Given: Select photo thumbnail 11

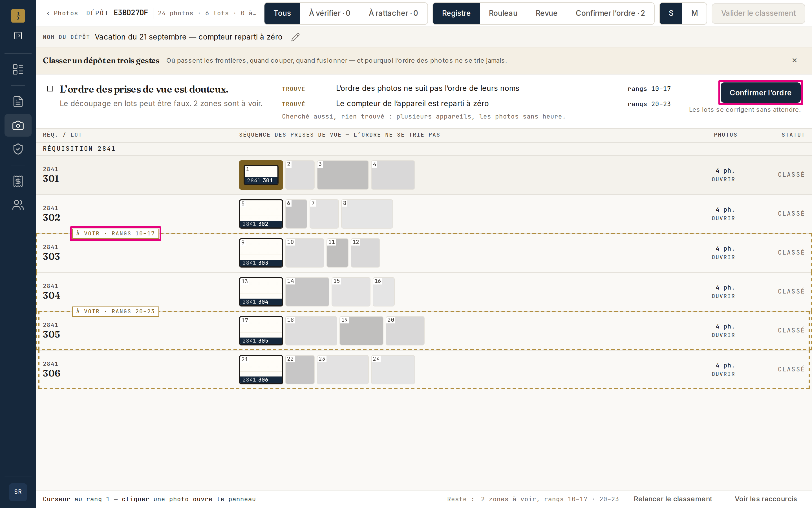Looking at the screenshot, I should point(337,253).
